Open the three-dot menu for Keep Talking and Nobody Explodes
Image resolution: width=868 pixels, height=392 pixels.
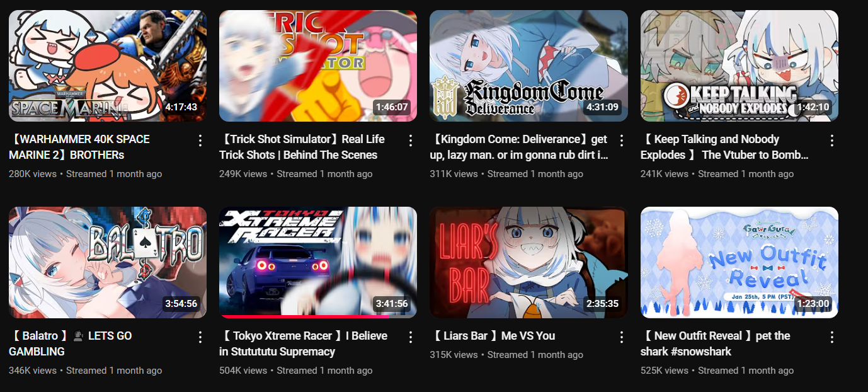coord(831,140)
